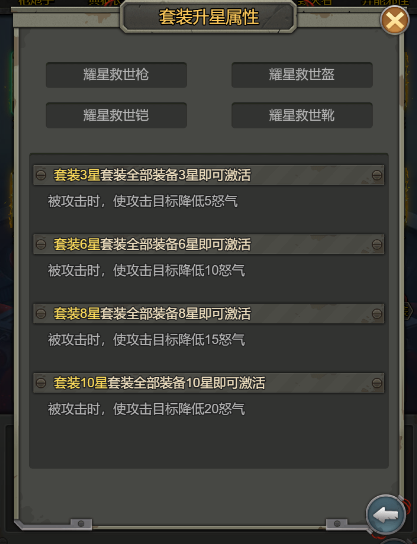Click left screw icon on 套装8星 header

pyautogui.click(x=41, y=314)
